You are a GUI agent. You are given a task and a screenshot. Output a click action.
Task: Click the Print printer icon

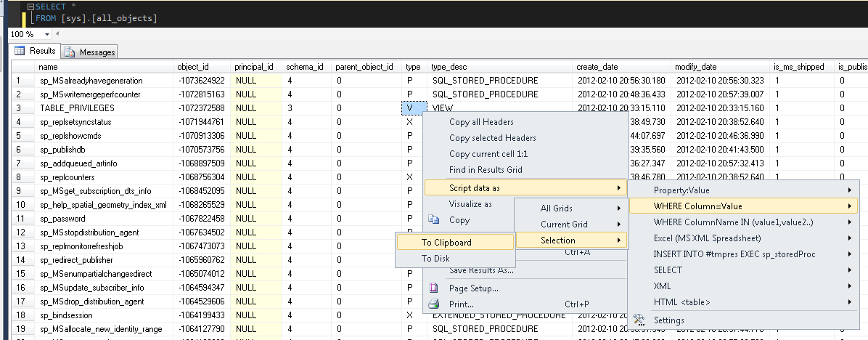(434, 304)
